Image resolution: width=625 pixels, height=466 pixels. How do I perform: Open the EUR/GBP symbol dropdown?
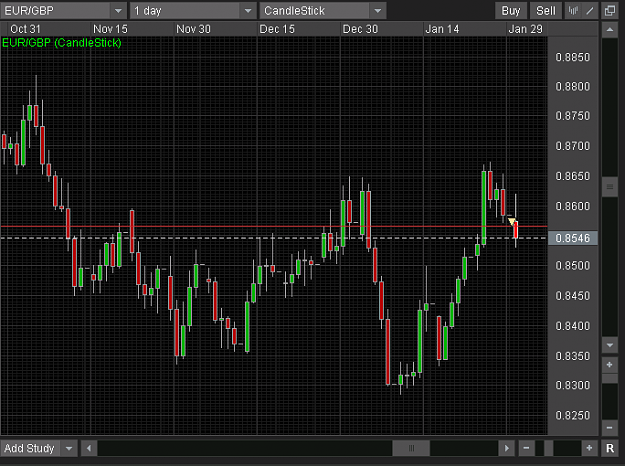click(118, 11)
